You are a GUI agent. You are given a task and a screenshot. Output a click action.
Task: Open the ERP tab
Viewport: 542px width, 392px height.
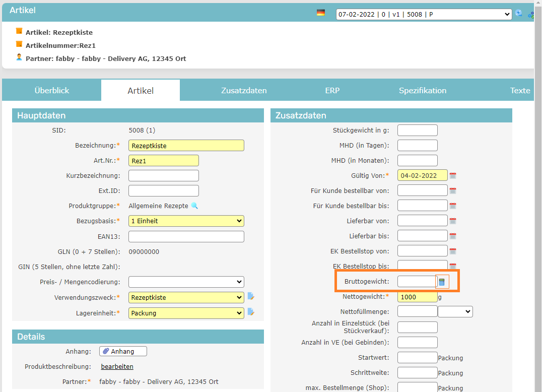click(332, 91)
